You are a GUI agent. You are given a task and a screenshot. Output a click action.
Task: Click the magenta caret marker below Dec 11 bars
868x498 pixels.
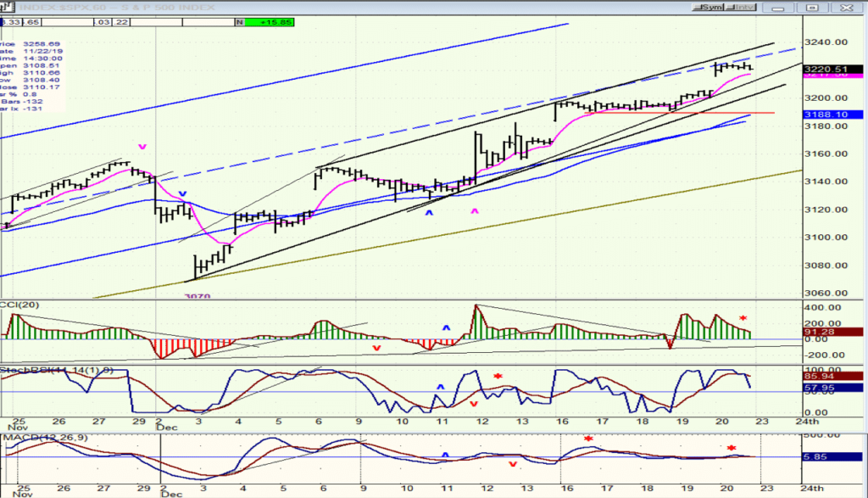475,211
